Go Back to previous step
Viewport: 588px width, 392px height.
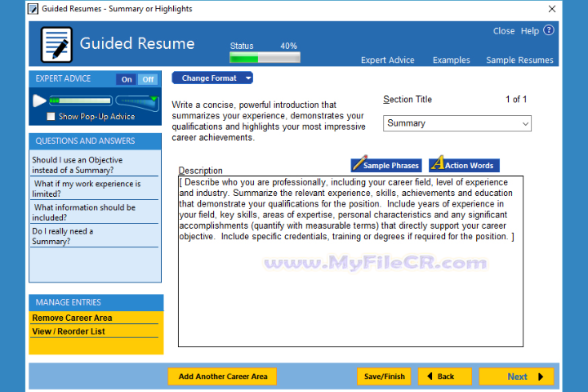tap(445, 376)
